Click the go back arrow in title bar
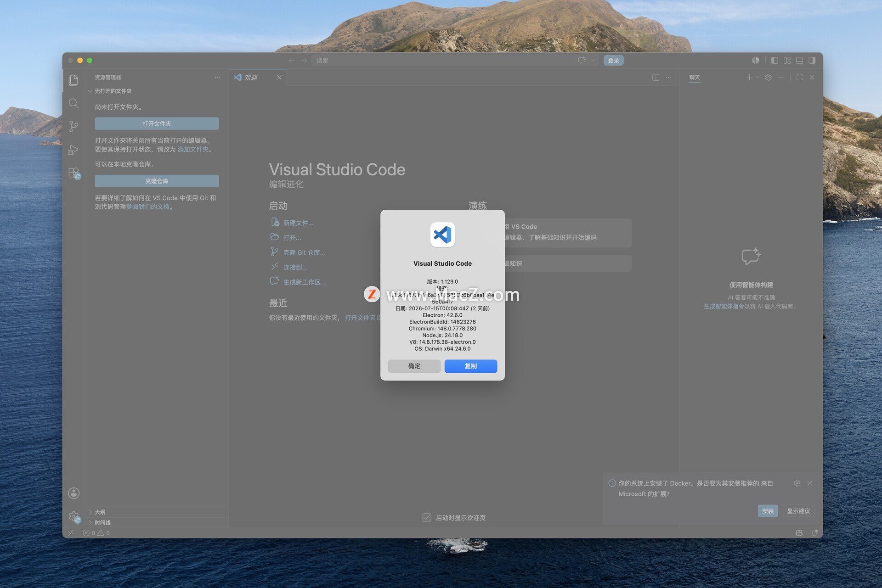The width and height of the screenshot is (882, 588). (292, 60)
